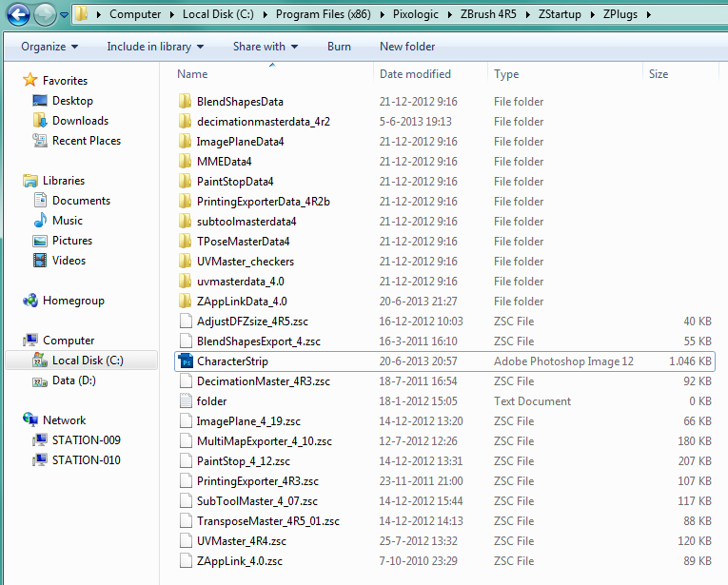728x585 pixels.
Task: Click the Music library note icon
Action: (40, 221)
